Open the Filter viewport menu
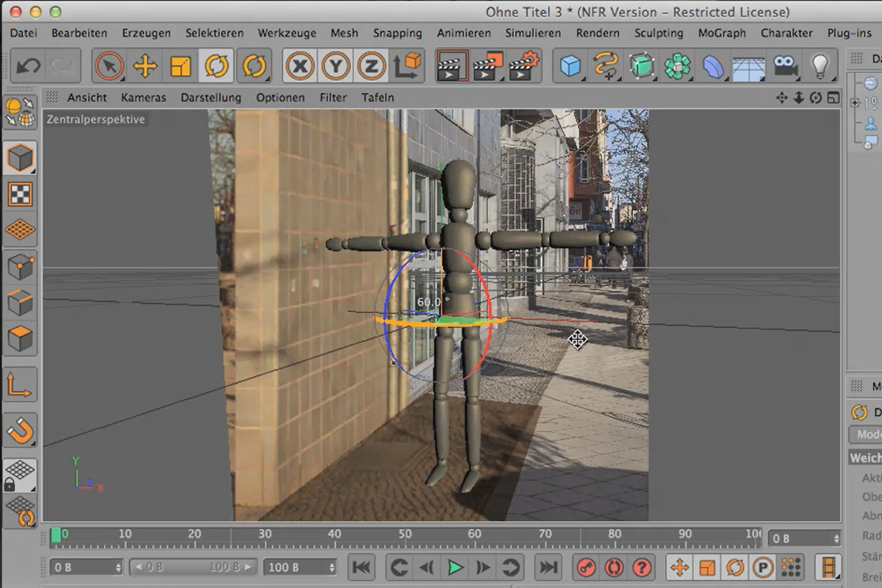This screenshot has width=882, height=588. [333, 98]
